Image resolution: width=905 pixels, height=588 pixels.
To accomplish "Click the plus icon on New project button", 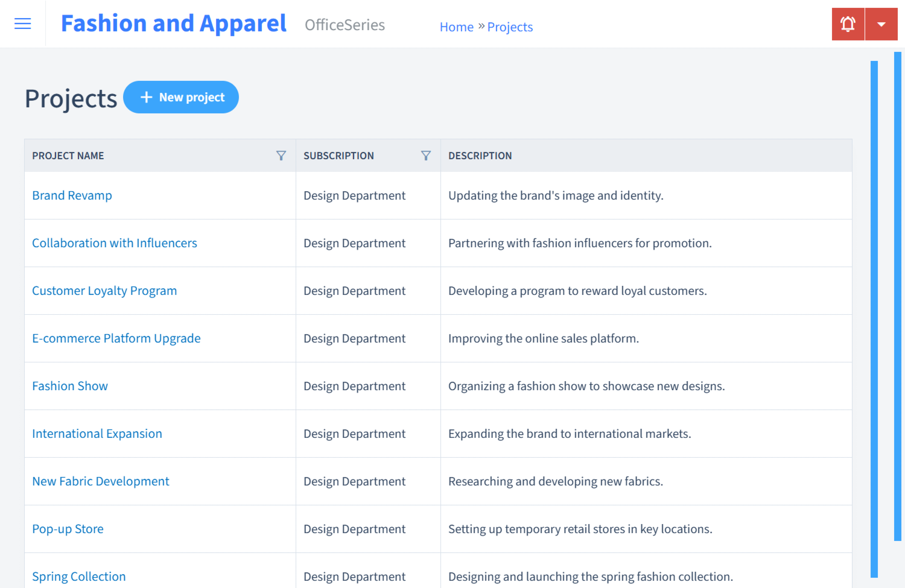I will (x=147, y=97).
